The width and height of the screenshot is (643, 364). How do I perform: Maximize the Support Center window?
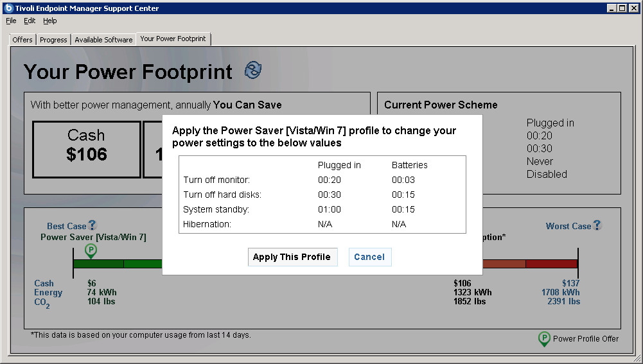(x=622, y=8)
